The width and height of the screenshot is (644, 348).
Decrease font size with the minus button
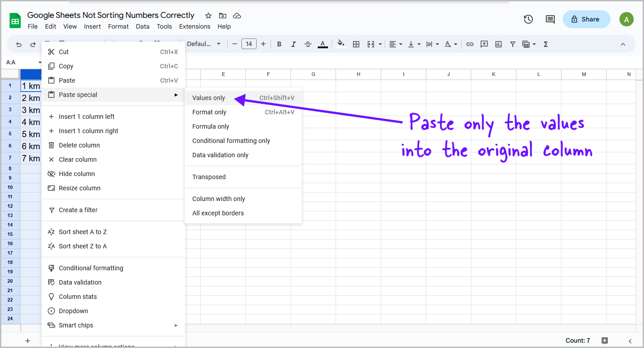tap(235, 44)
